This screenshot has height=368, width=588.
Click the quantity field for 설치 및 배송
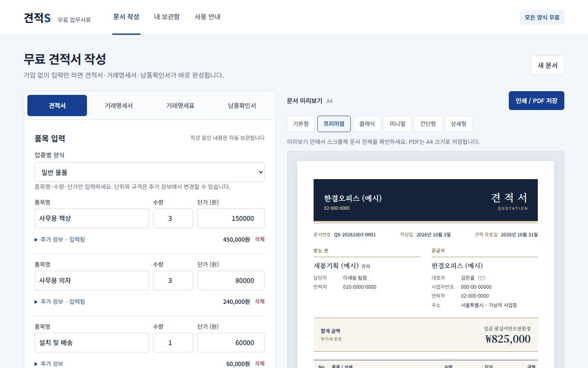click(x=173, y=343)
